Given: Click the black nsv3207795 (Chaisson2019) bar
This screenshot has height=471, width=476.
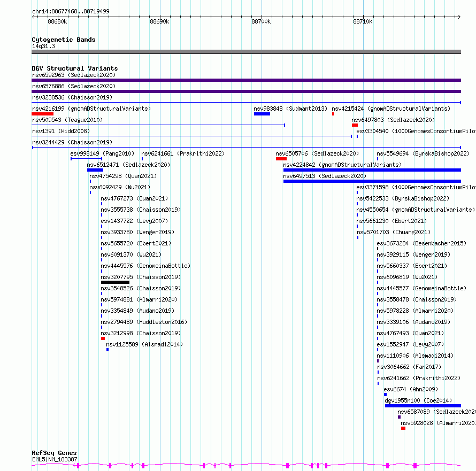Looking at the screenshot, I should (x=115, y=282).
